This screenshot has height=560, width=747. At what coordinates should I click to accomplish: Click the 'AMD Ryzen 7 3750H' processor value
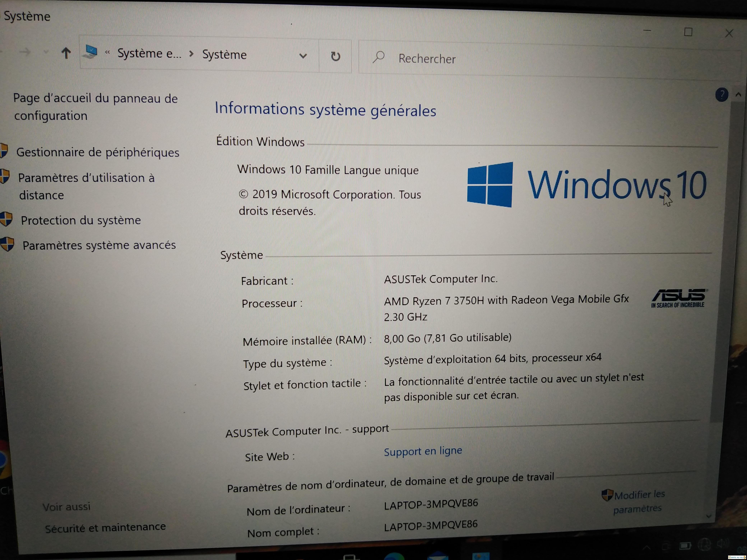506,308
